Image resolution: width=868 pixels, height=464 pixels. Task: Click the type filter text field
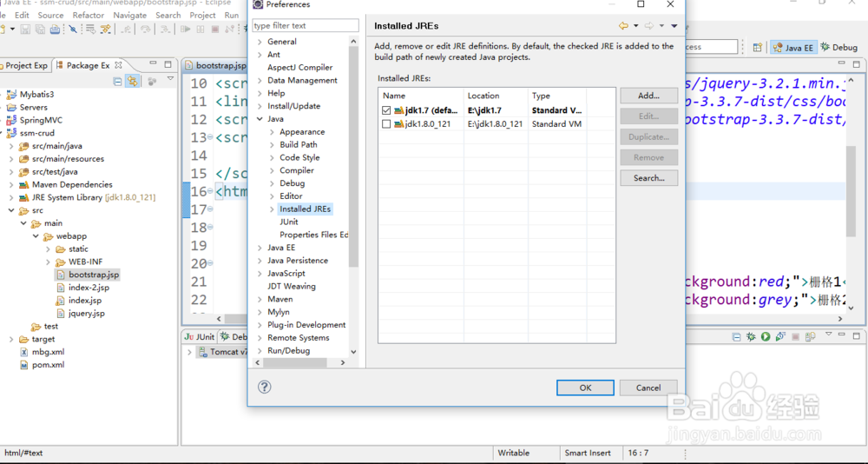coord(306,25)
